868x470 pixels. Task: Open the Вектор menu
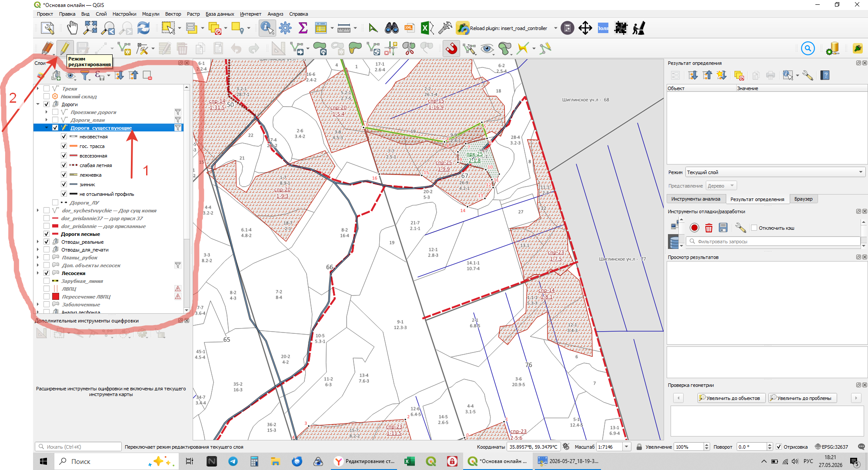tap(173, 14)
